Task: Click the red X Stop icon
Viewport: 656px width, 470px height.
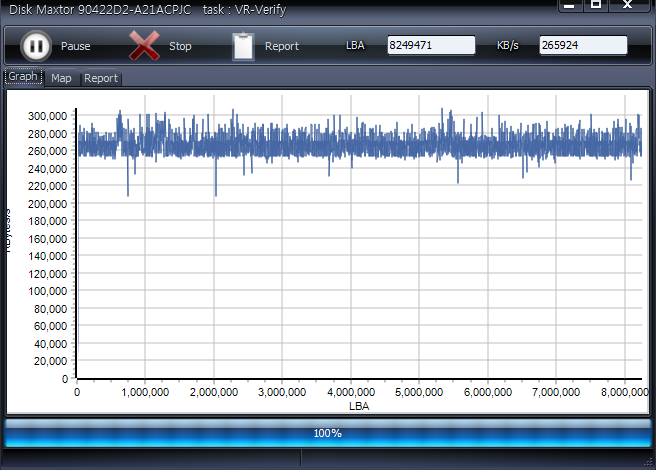Action: [x=144, y=46]
